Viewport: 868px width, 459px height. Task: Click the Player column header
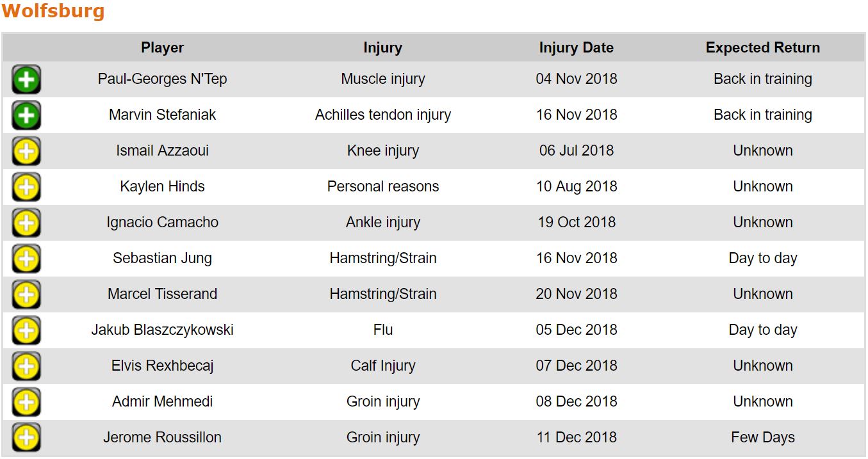click(x=162, y=48)
